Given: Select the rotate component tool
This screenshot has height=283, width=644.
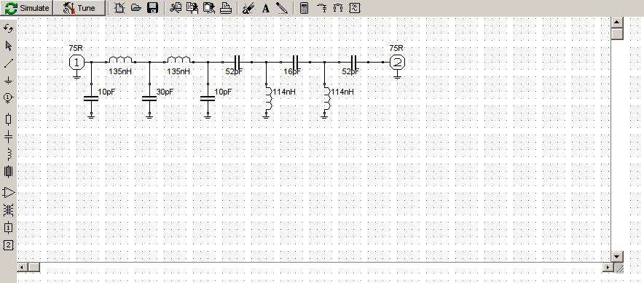Looking at the screenshot, I should point(8,28).
